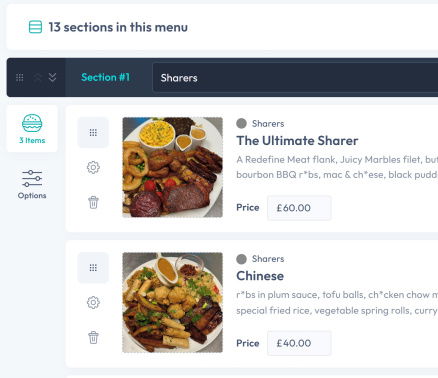Click the Sharers section name field
The image size is (438, 378).
click(295, 78)
